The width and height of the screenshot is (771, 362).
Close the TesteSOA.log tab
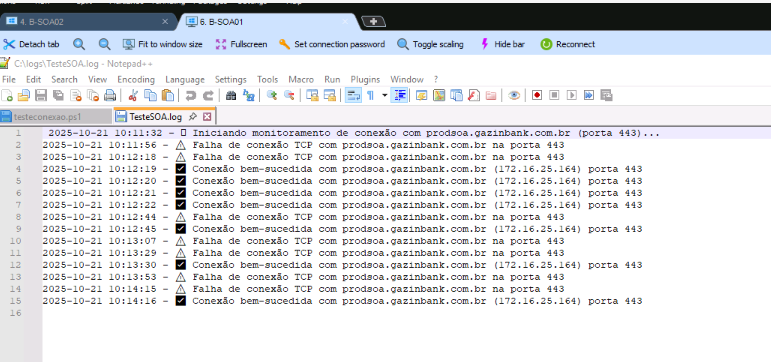click(x=207, y=117)
